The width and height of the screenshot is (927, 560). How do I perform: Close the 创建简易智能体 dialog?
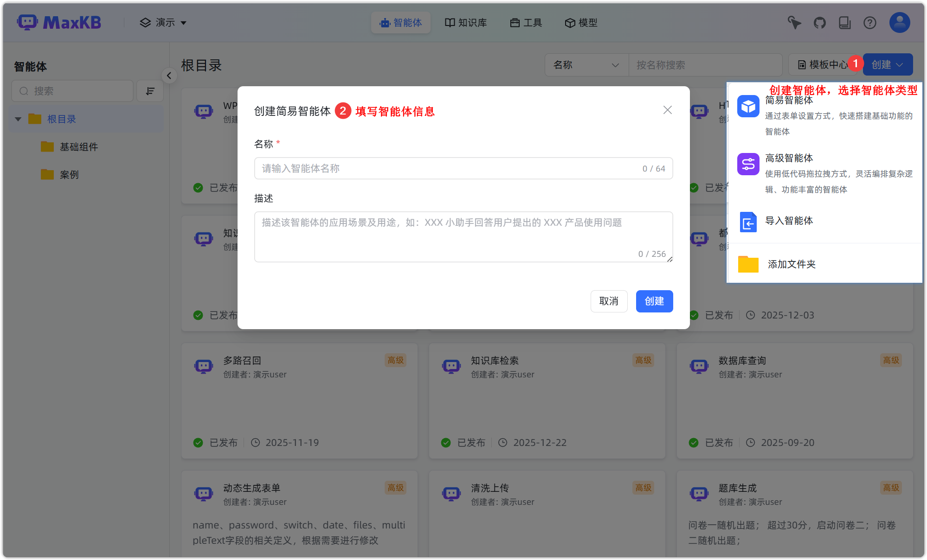(667, 110)
